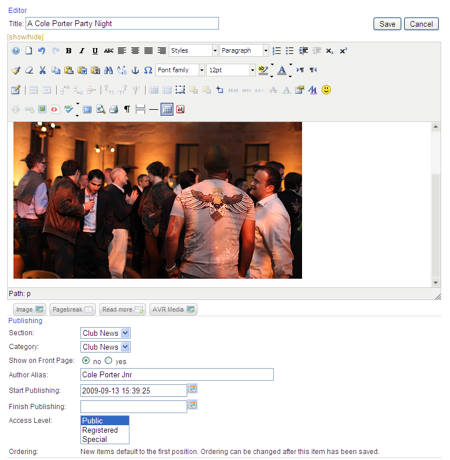The height and width of the screenshot is (460, 450).
Task: Click the editor scrollbar up arrow
Action: (435, 127)
